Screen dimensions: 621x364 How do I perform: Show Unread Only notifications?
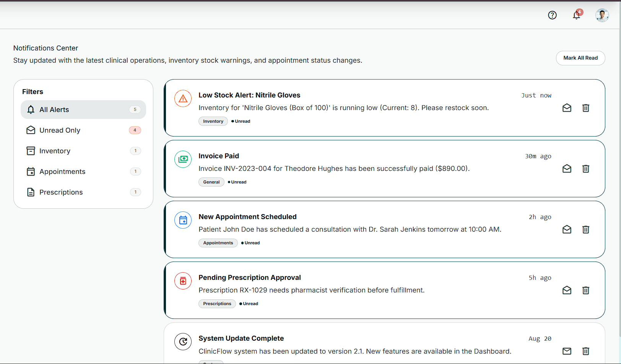click(x=83, y=130)
